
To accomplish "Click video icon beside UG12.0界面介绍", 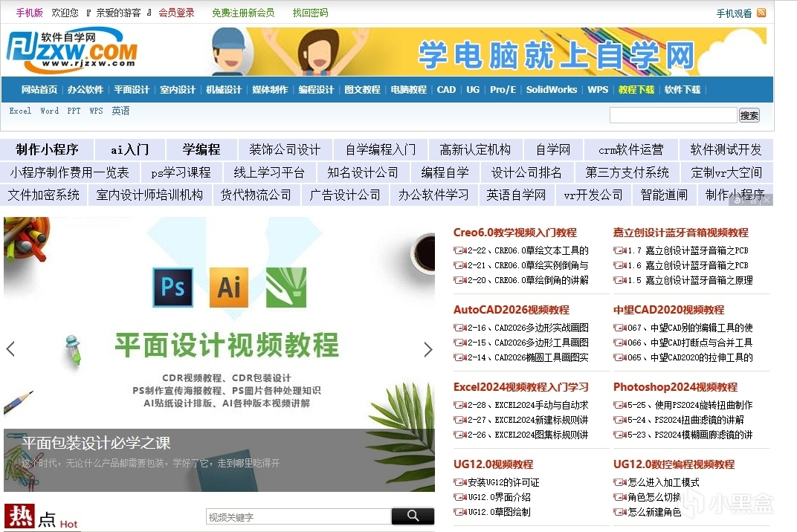I will [460, 497].
